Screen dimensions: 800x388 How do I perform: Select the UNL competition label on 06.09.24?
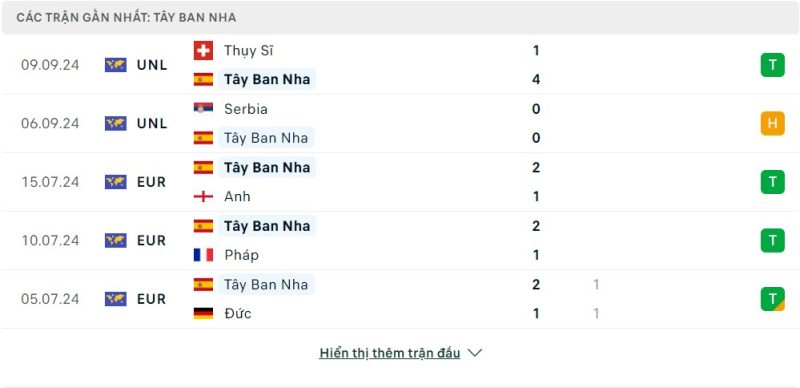point(152,123)
